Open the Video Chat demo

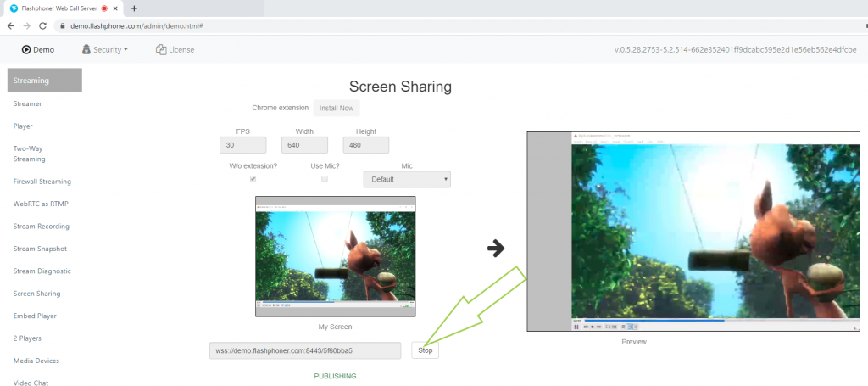pos(31,383)
